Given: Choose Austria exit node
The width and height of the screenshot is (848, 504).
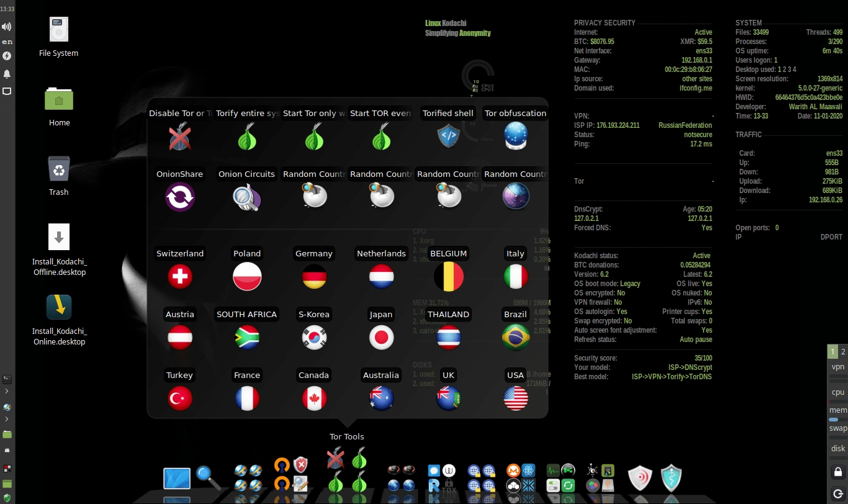Looking at the screenshot, I should coord(180,337).
